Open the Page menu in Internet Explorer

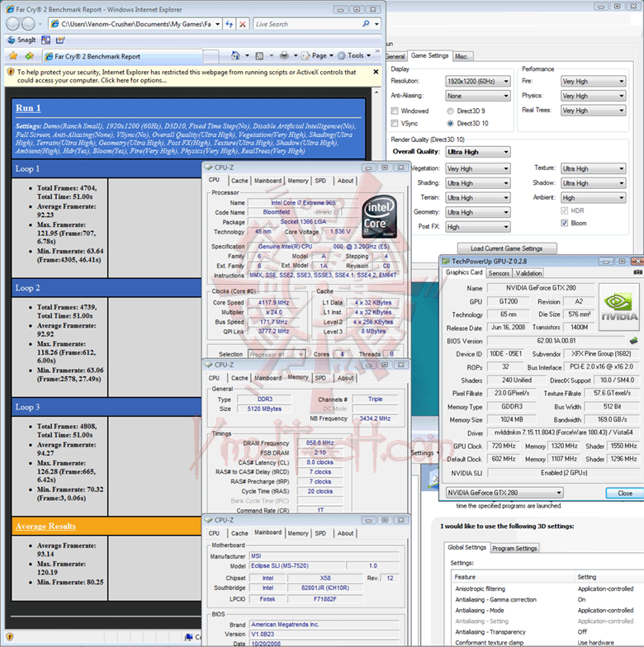click(x=317, y=56)
